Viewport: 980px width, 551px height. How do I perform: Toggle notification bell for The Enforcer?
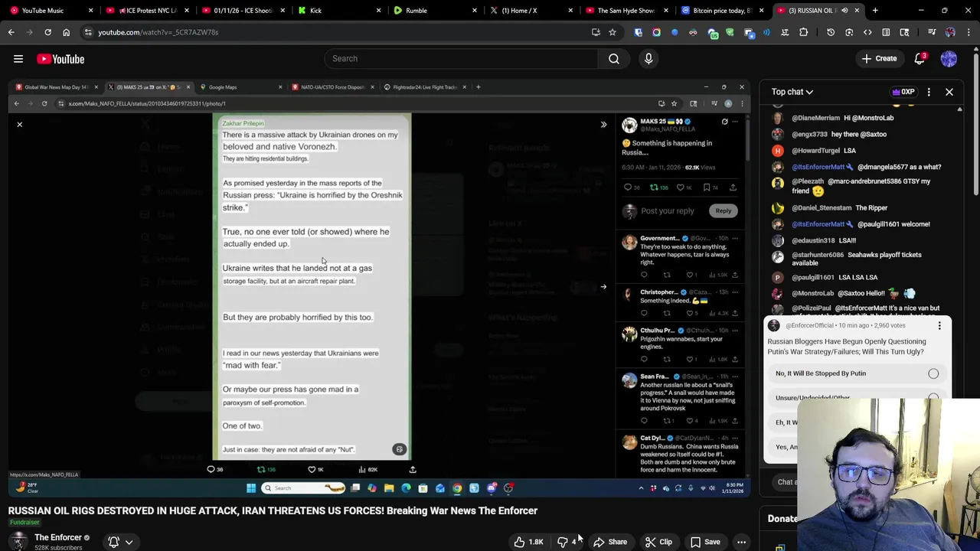(x=113, y=542)
